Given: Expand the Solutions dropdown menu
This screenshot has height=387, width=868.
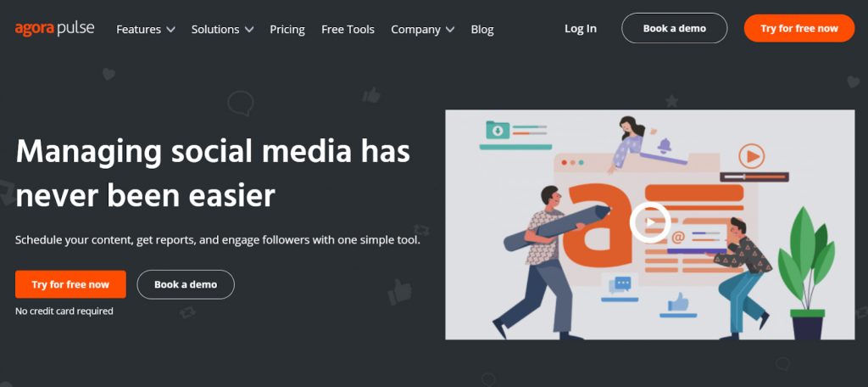Looking at the screenshot, I should pos(222,30).
